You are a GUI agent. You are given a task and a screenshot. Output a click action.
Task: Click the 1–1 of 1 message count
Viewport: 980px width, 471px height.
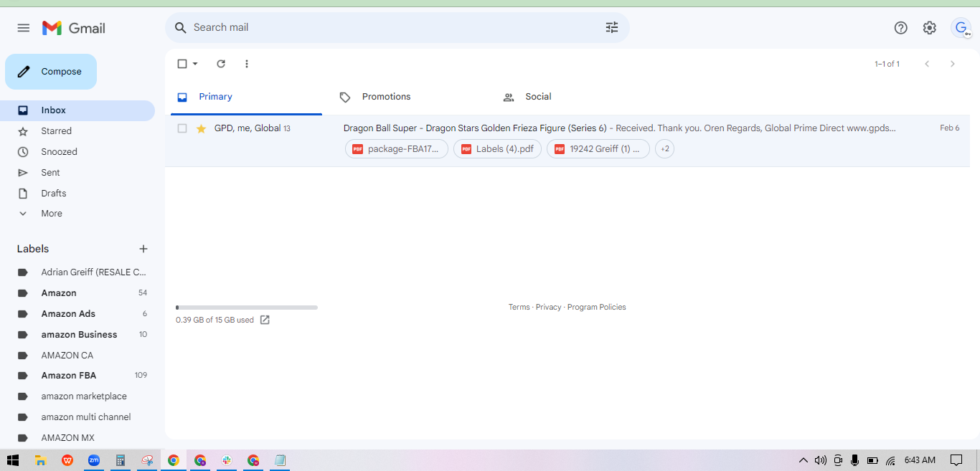coord(887,64)
